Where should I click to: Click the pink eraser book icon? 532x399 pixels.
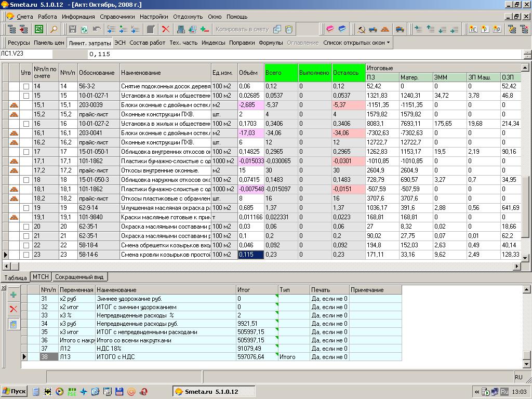pos(330,29)
